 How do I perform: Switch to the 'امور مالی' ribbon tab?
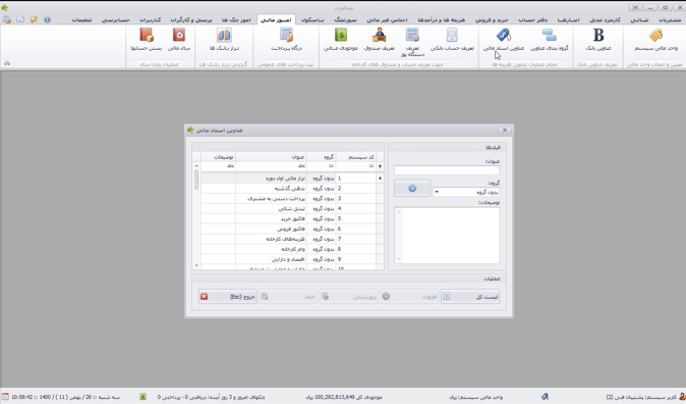point(277,20)
